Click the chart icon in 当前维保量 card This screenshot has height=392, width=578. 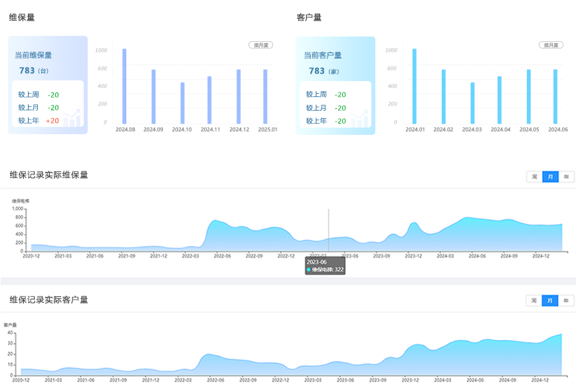72,118
